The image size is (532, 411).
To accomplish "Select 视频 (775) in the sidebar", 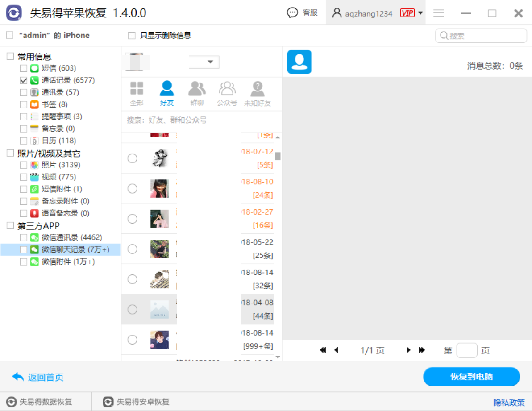I will [59, 177].
